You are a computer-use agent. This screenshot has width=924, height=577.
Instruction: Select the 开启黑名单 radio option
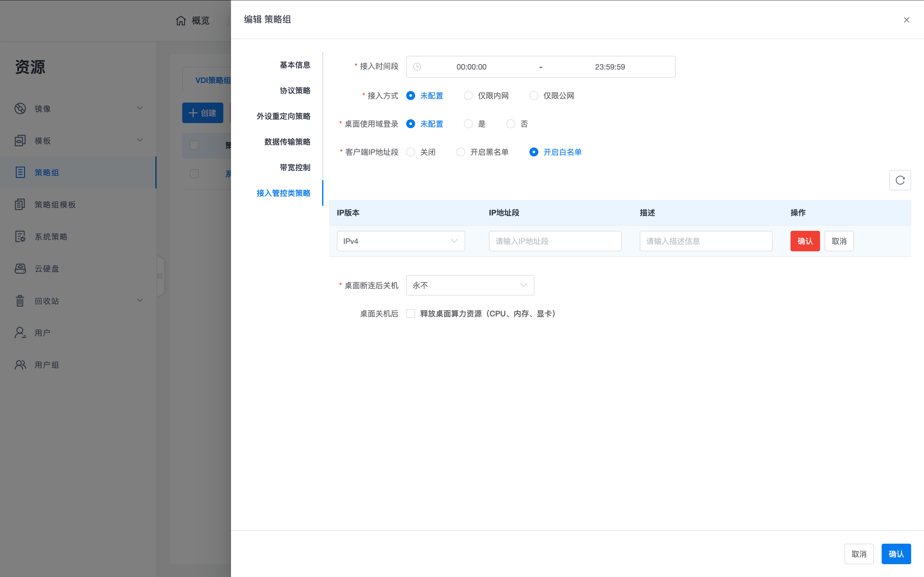pos(460,152)
